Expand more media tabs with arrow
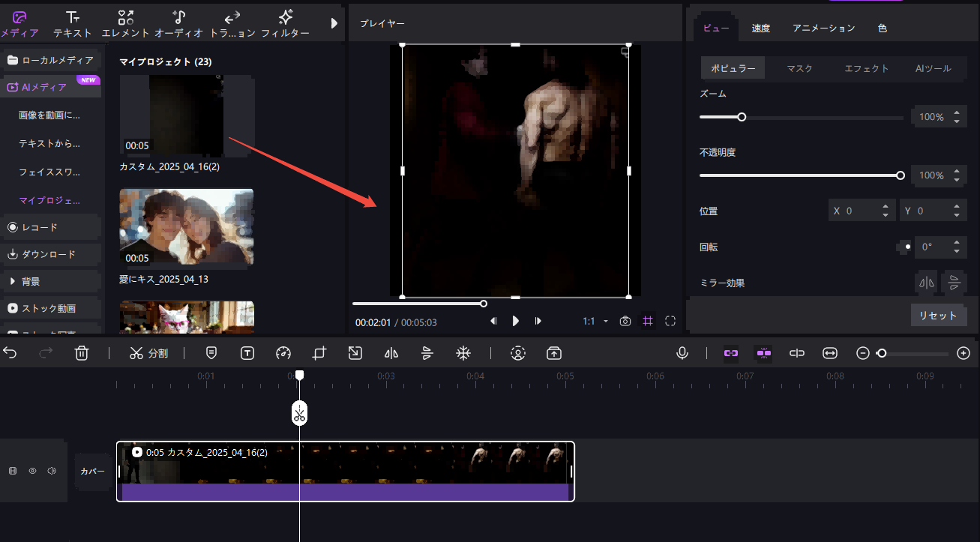Screen dimensions: 980x542 (334, 23)
